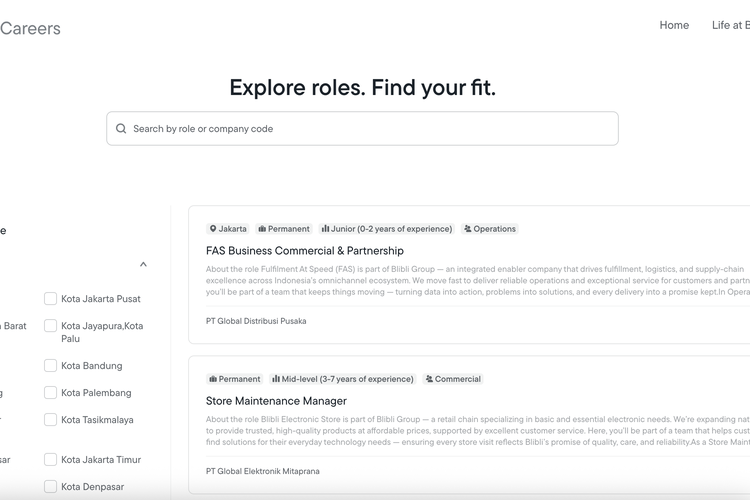Collapse the location filter section chevron

[x=143, y=264]
